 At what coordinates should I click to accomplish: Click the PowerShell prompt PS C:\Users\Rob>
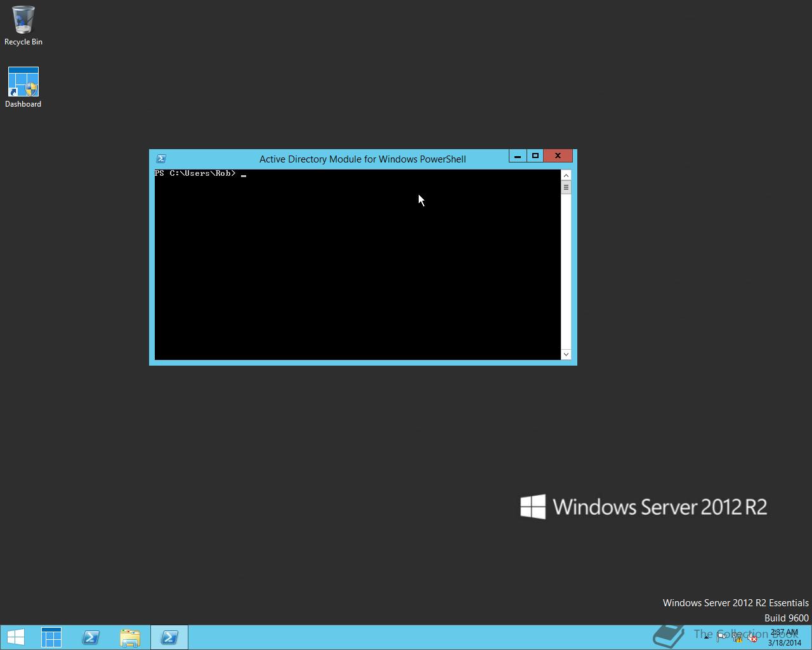pyautogui.click(x=195, y=173)
